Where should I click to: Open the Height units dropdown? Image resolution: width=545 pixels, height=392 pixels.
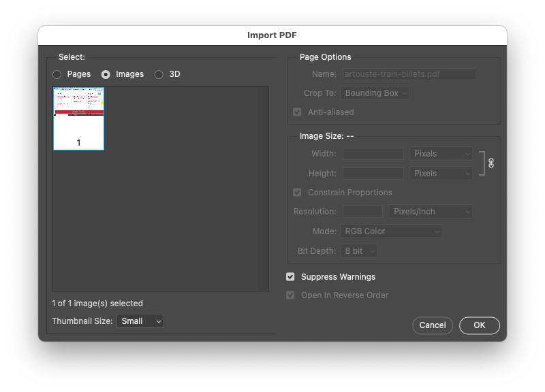440,173
